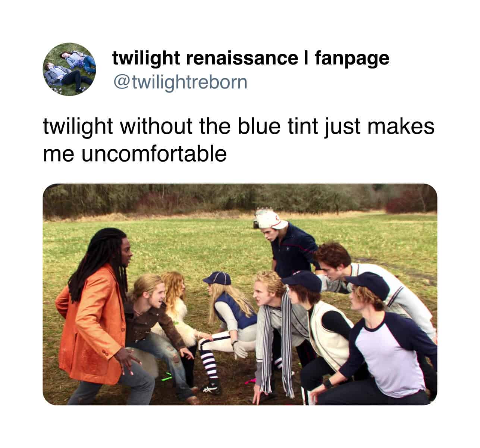The height and width of the screenshot is (448, 480).
Task: Click the vehicle in the photo background
Action: [255, 223]
